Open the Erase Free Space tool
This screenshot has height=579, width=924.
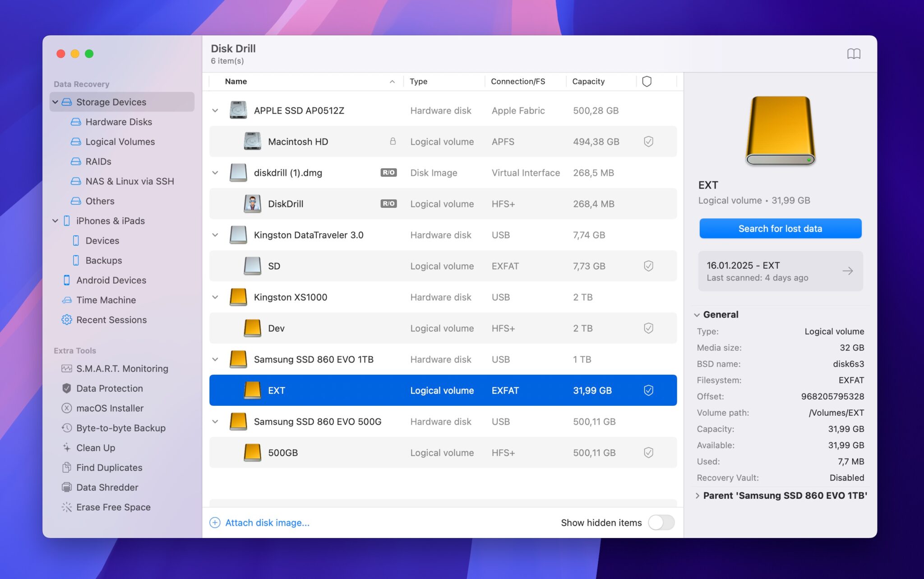113,507
